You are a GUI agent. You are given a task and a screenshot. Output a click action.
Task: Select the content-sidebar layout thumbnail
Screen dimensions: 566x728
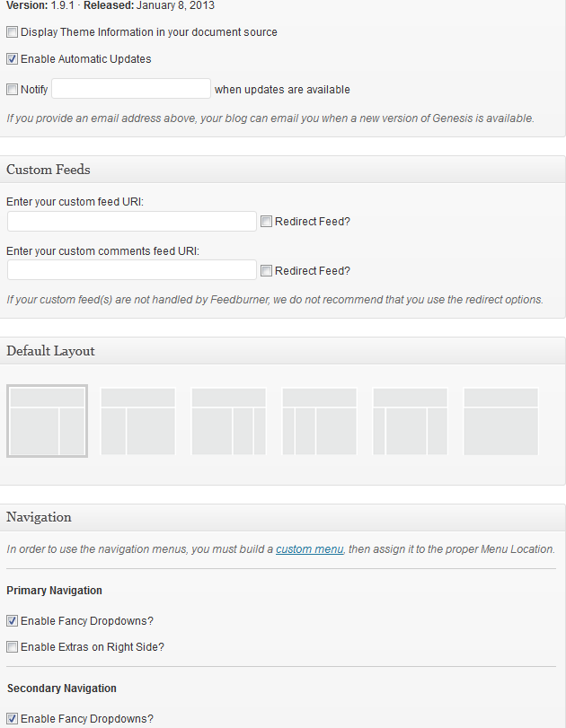[47, 421]
